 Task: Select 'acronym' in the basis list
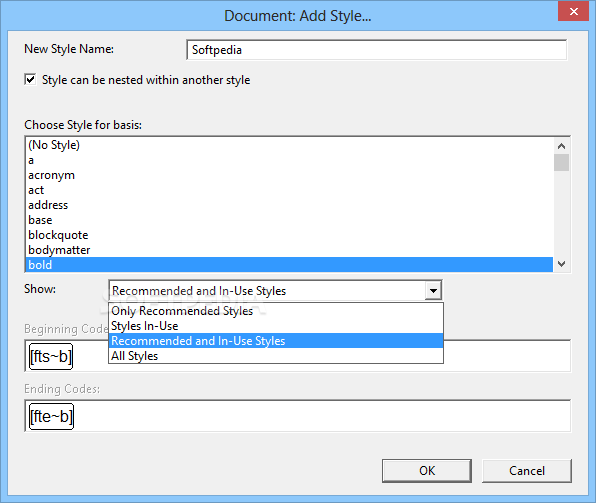pos(289,175)
